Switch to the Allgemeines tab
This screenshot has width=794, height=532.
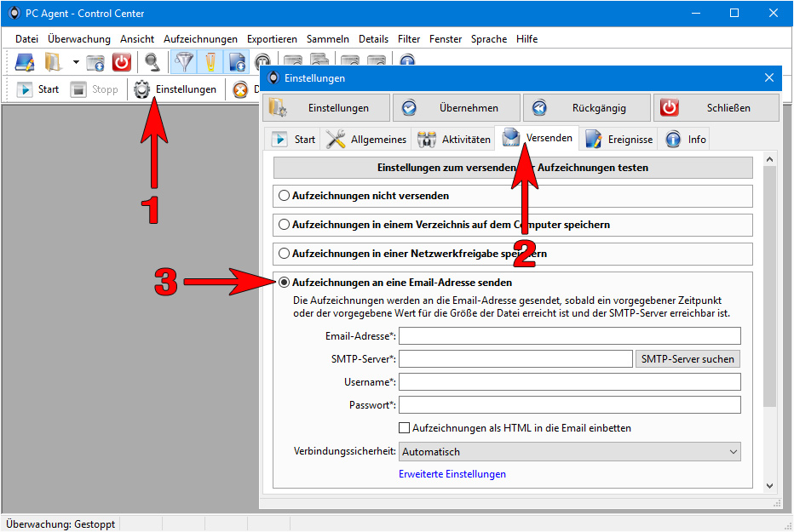point(366,139)
